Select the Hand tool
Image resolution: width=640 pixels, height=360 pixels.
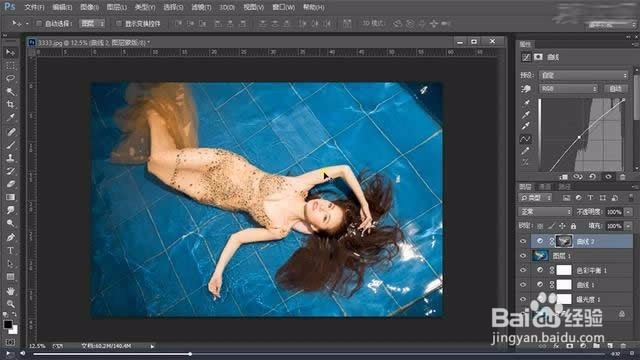(x=11, y=291)
